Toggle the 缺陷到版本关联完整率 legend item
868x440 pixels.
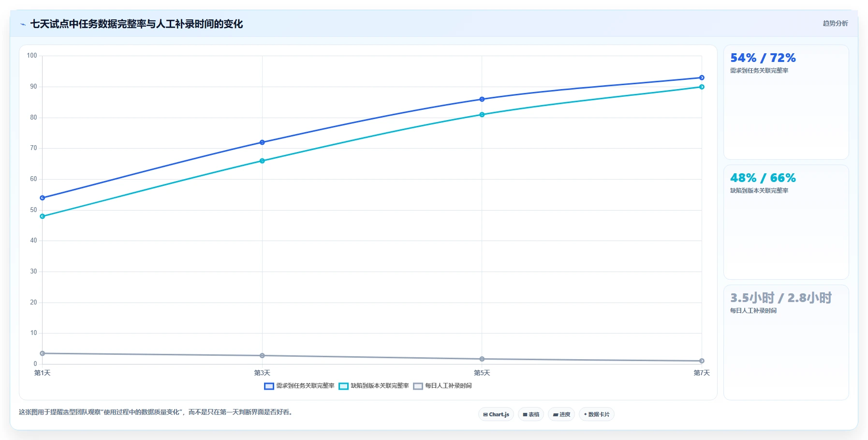(x=374, y=386)
